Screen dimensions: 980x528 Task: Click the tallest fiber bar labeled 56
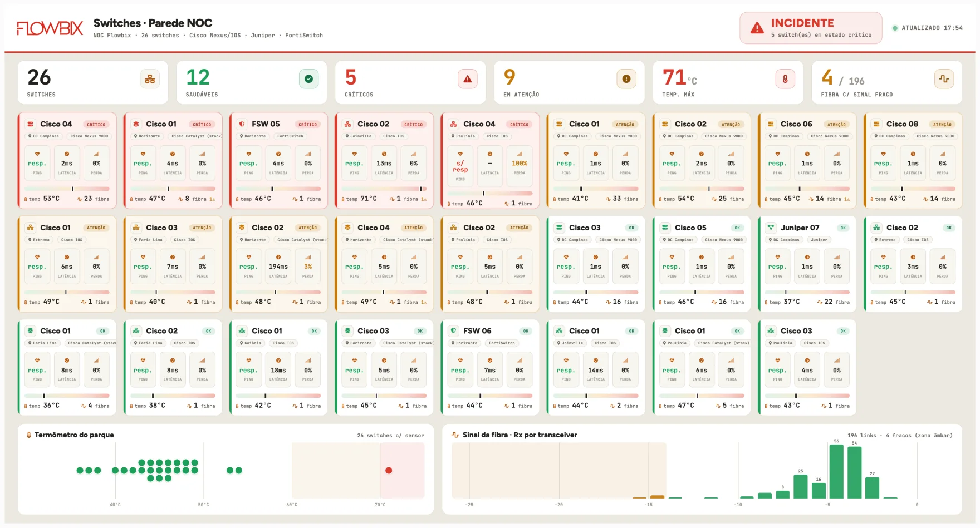(x=836, y=471)
